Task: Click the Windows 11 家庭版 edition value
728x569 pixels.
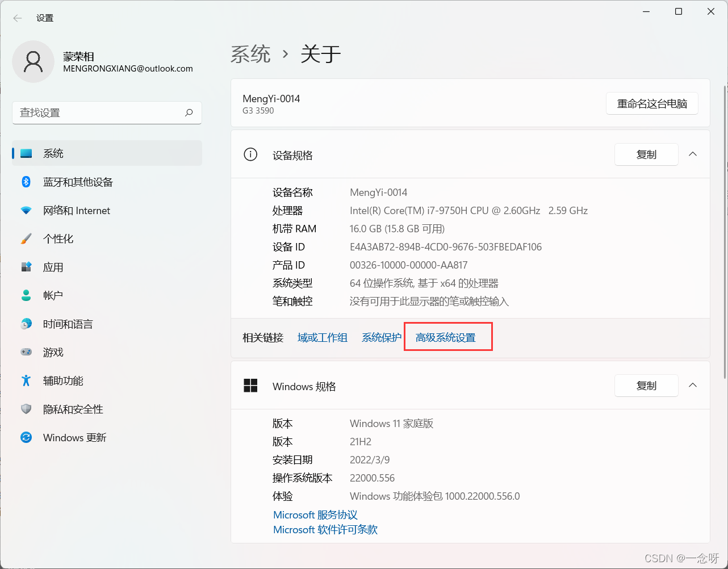Action: point(391,424)
